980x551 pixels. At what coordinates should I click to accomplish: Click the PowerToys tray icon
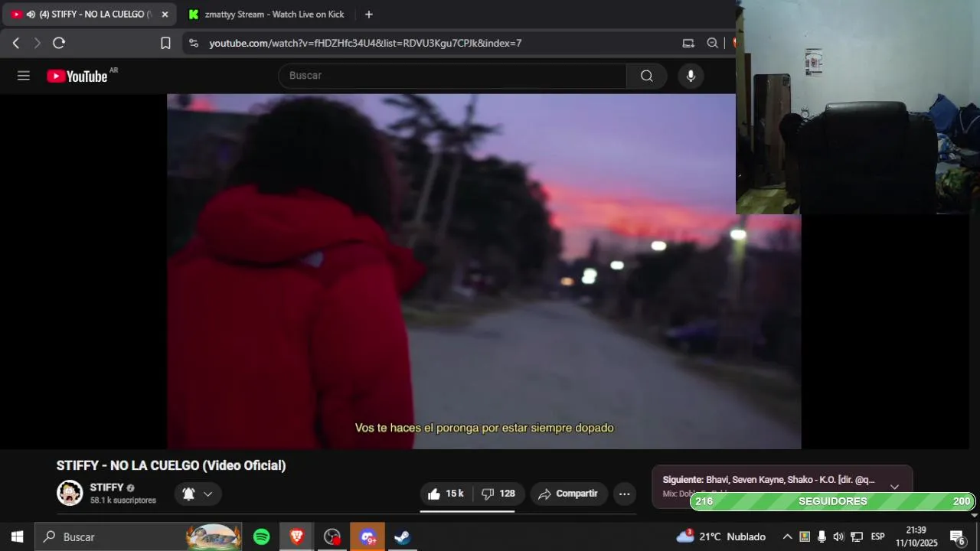tap(804, 536)
